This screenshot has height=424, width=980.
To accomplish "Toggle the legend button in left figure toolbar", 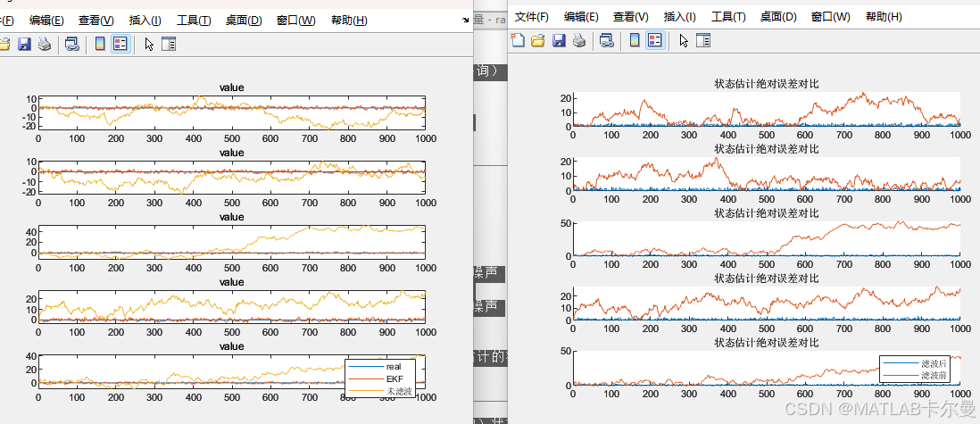I will click(x=120, y=44).
